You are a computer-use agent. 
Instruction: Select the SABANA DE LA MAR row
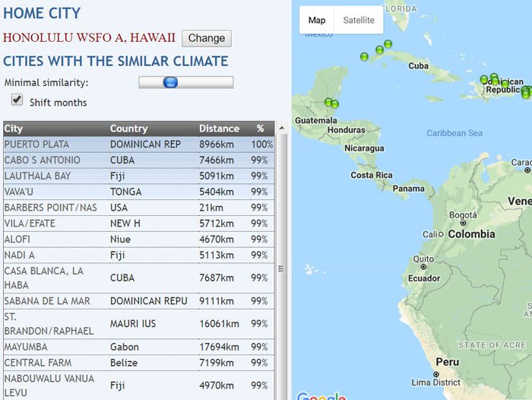coord(139,301)
